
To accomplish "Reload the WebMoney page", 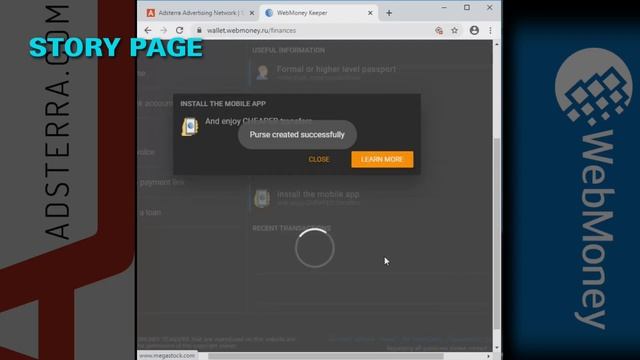I will click(180, 30).
